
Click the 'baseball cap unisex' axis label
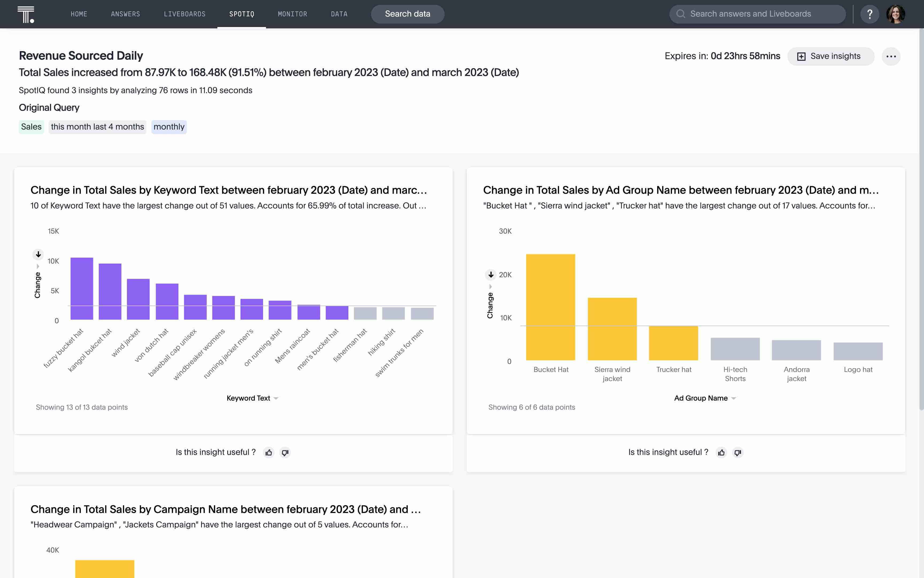[172, 352]
